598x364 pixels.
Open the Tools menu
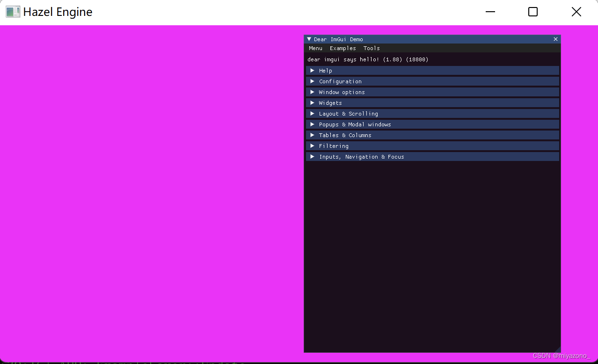click(371, 48)
